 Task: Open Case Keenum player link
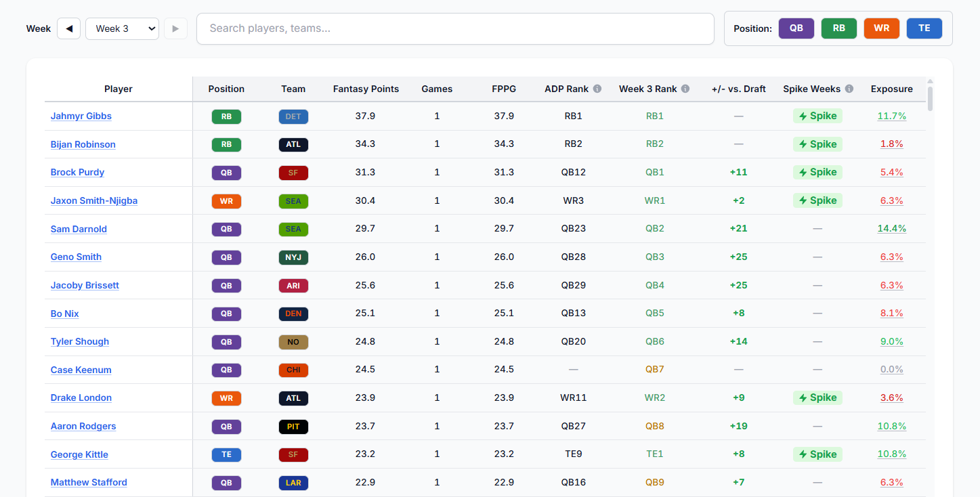tap(81, 370)
